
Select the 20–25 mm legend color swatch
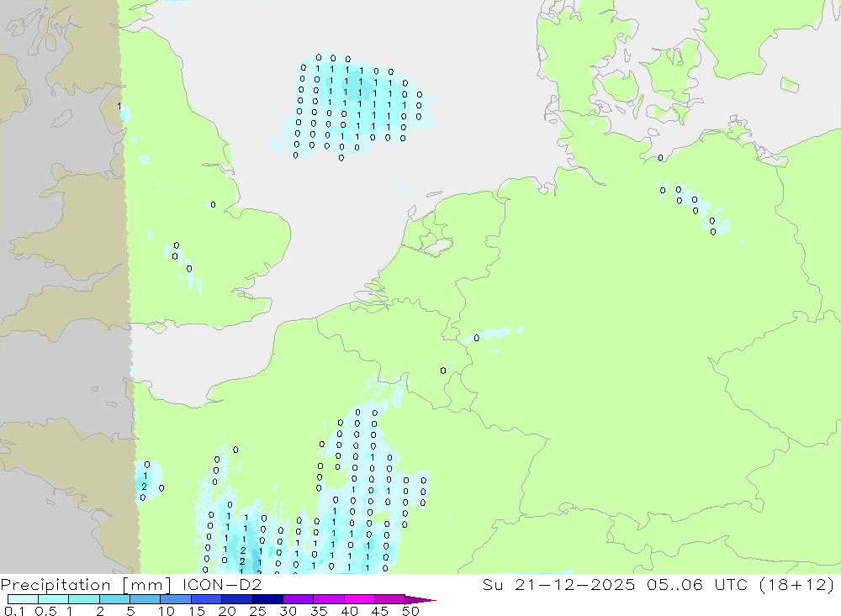point(237,599)
